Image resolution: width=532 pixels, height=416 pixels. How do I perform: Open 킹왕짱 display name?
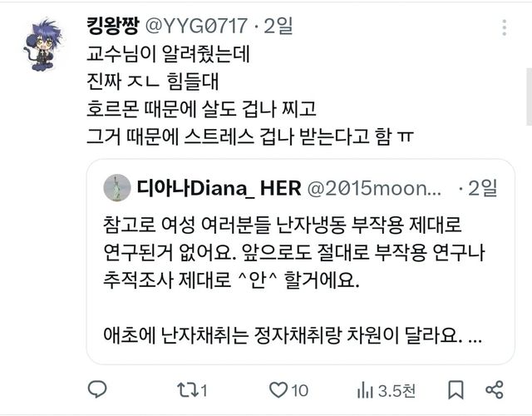point(113,26)
